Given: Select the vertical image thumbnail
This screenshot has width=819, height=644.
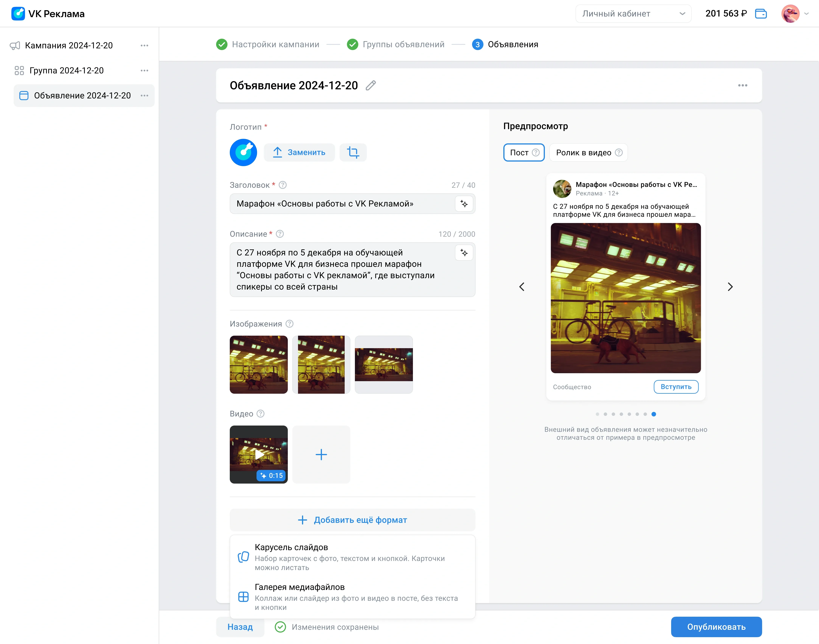Looking at the screenshot, I should (321, 365).
